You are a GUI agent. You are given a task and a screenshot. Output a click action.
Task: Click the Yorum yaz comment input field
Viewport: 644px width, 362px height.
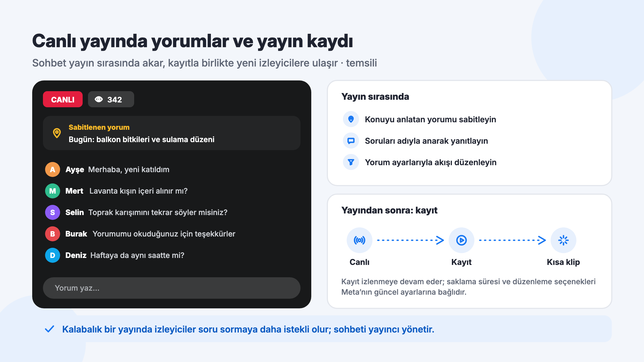(172, 288)
